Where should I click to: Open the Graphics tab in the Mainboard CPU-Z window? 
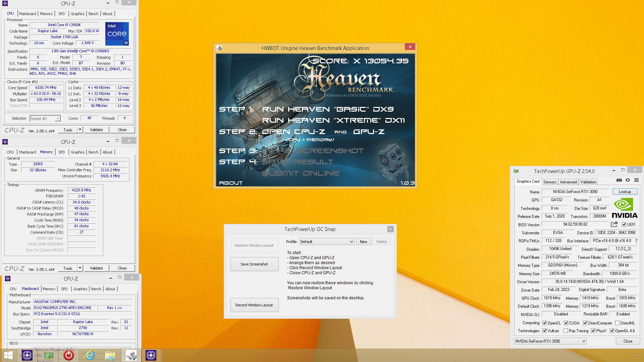80,289
